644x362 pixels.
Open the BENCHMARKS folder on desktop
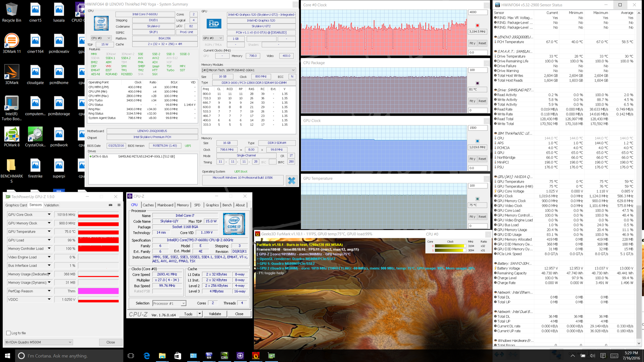click(12, 171)
